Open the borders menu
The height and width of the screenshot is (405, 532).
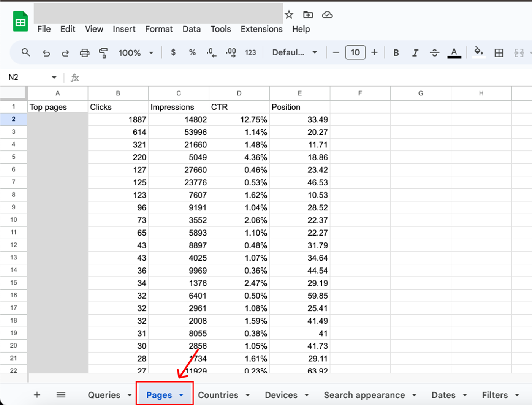499,53
